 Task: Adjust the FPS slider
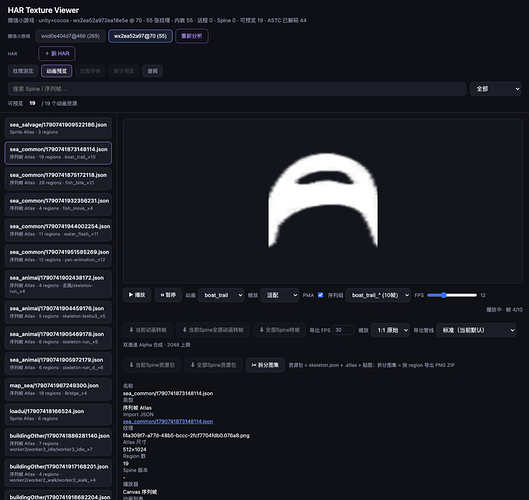(452, 295)
